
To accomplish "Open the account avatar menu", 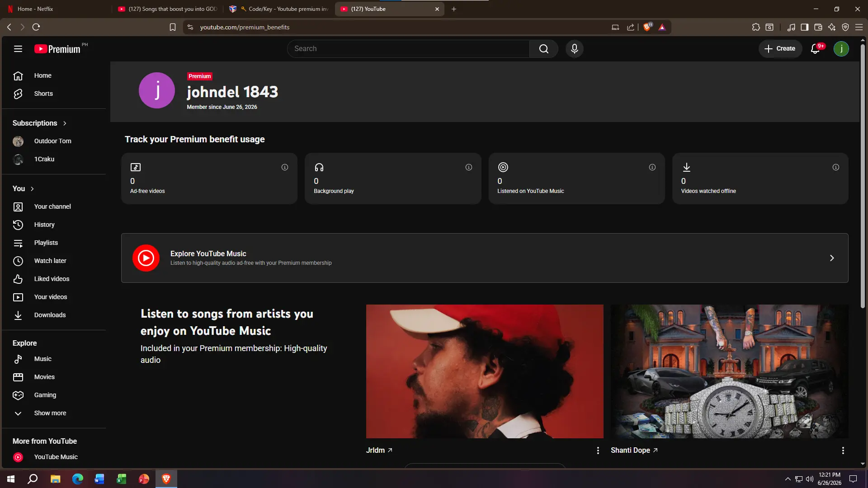I will [x=841, y=49].
